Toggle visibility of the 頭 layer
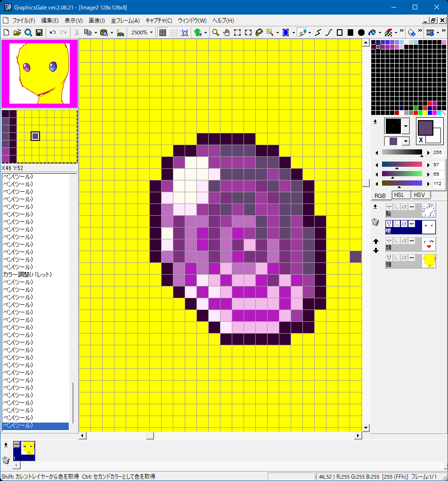The image size is (448, 481). (389, 258)
